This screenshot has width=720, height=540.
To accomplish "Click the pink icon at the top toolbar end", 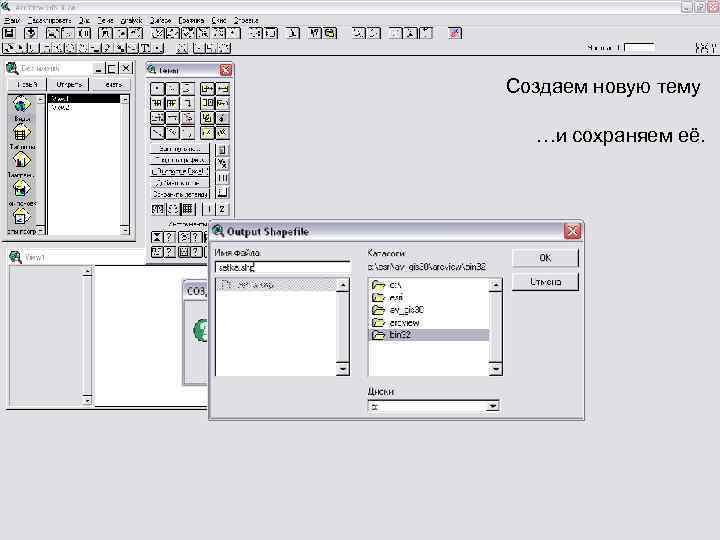I will 455,33.
